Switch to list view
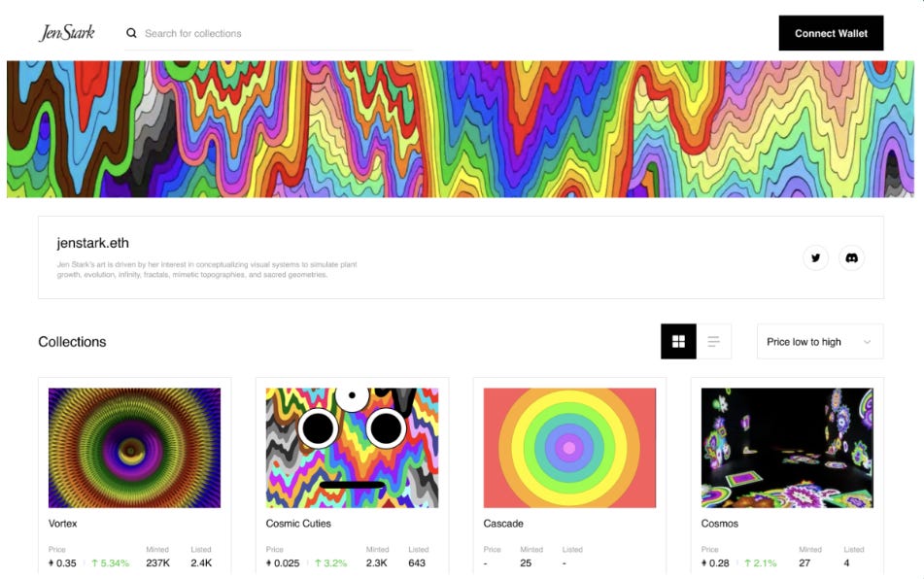924x579 pixels. (x=713, y=342)
